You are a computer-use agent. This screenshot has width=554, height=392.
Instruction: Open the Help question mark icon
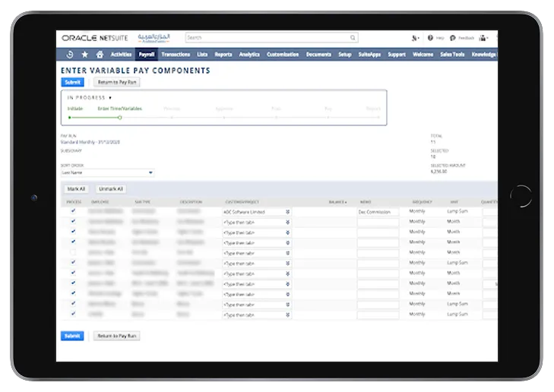click(x=430, y=37)
